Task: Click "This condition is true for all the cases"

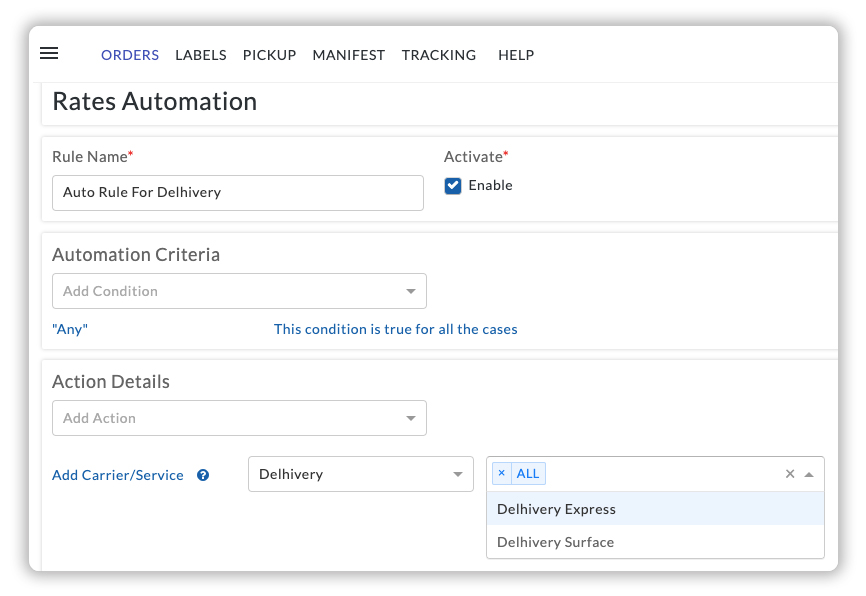Action: pos(395,329)
